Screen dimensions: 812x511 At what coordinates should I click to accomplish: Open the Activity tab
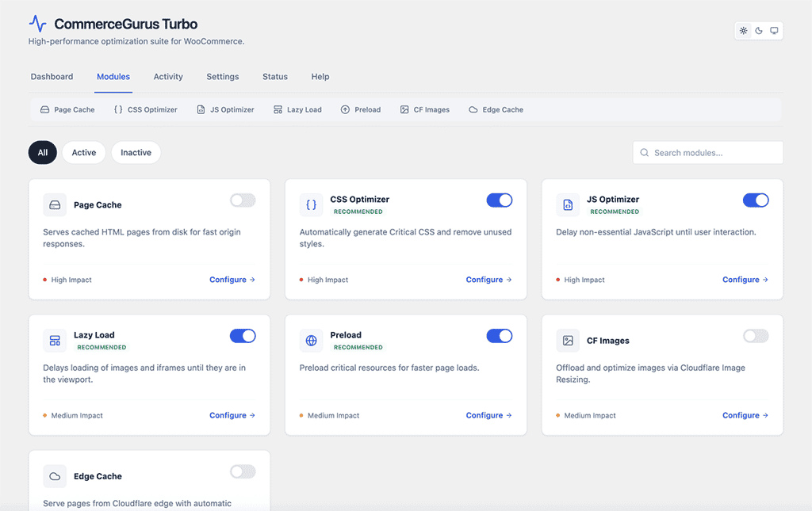[x=168, y=77]
